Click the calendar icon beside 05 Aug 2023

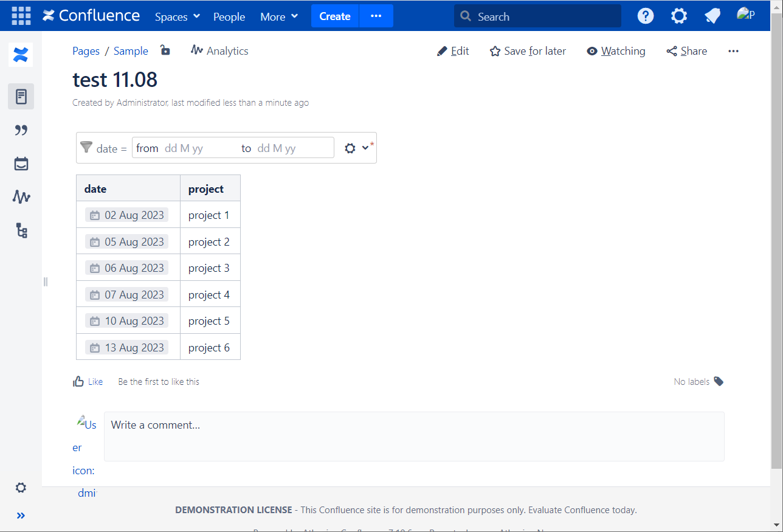[x=95, y=242]
